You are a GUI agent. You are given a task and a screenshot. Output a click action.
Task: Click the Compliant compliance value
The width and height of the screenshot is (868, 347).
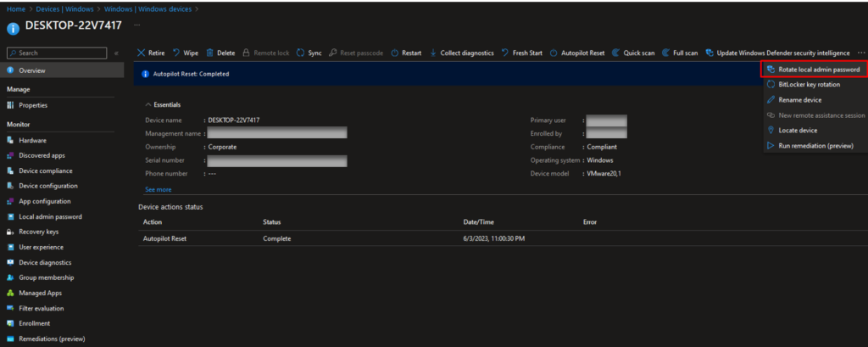point(602,148)
